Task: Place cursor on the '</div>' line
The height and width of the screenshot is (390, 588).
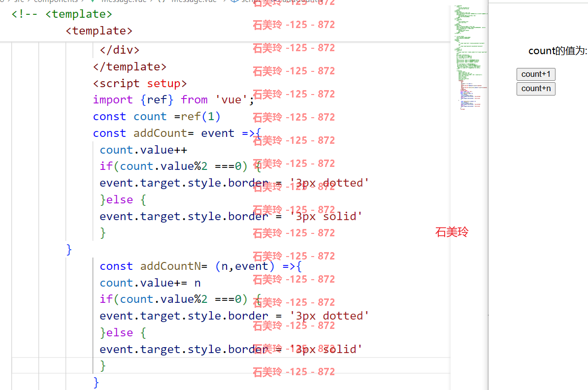Action: [x=120, y=50]
